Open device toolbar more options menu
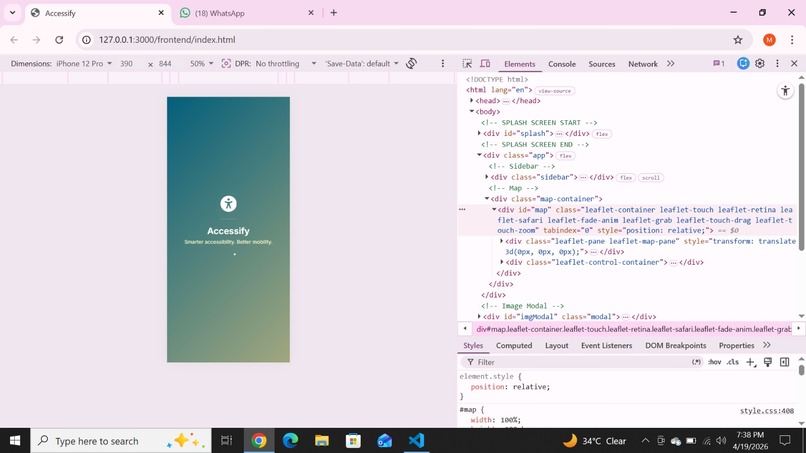 tap(443, 64)
